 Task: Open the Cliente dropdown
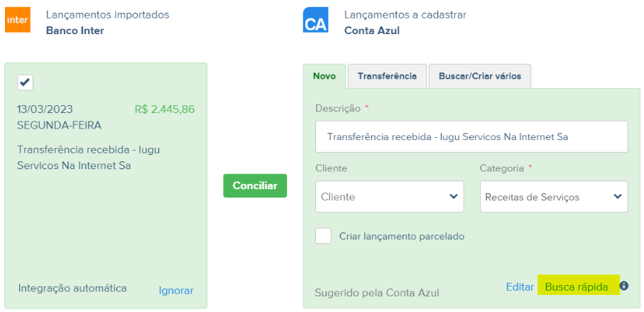[389, 196]
